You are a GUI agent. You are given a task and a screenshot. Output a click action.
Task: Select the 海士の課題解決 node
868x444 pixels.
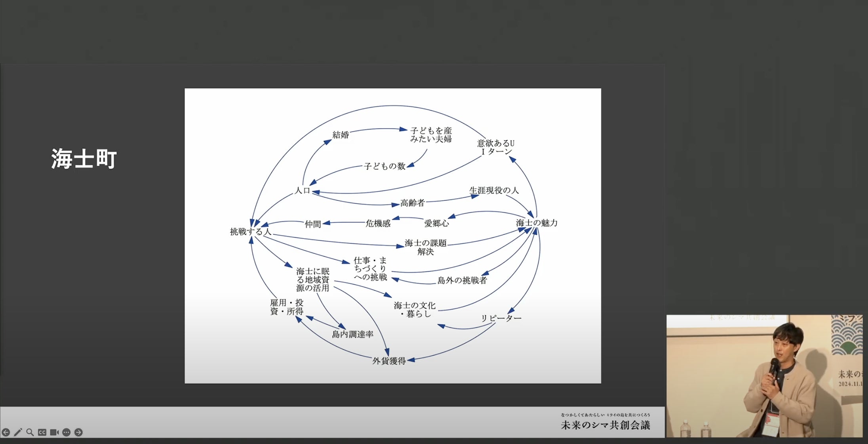tap(425, 247)
